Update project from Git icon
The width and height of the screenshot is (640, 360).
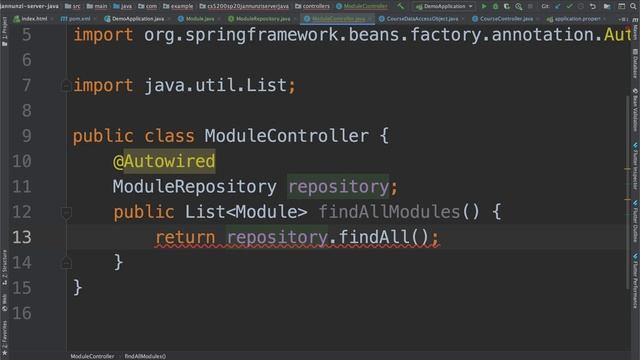click(x=558, y=6)
